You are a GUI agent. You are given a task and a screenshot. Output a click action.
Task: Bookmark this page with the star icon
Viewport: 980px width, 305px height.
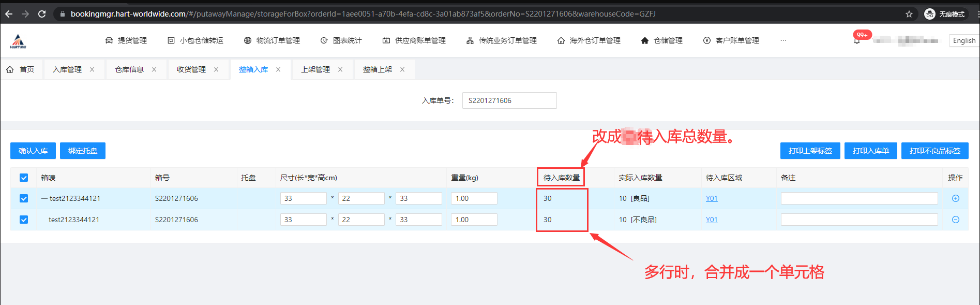pyautogui.click(x=909, y=14)
